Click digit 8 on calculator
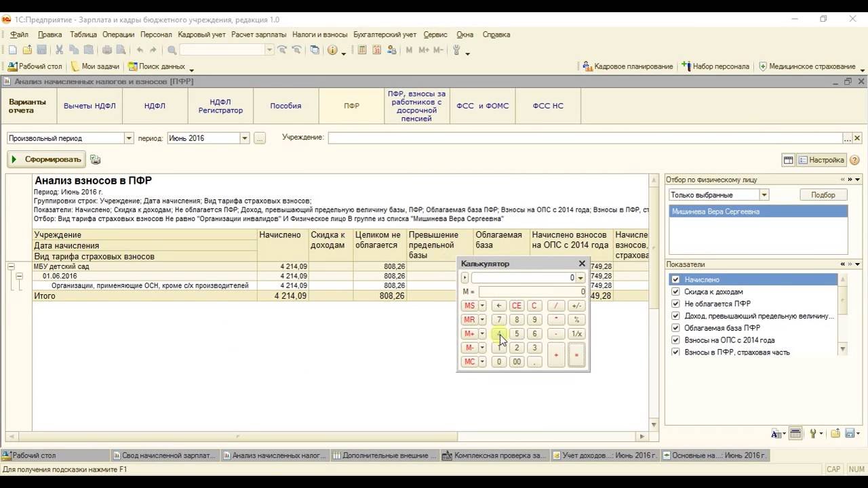 coord(517,320)
